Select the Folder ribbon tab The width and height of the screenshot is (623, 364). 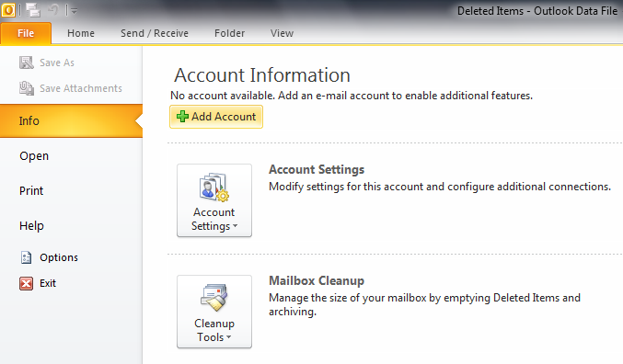pos(230,33)
